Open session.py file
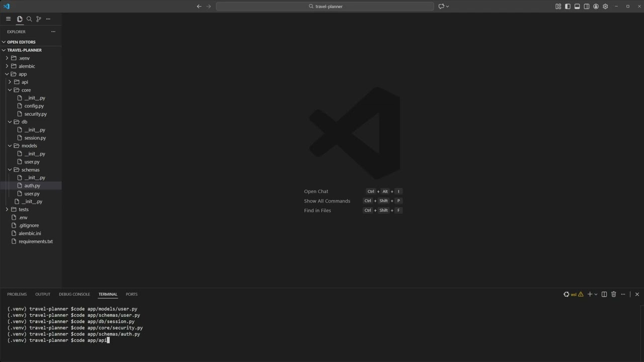The width and height of the screenshot is (644, 362). [31, 138]
